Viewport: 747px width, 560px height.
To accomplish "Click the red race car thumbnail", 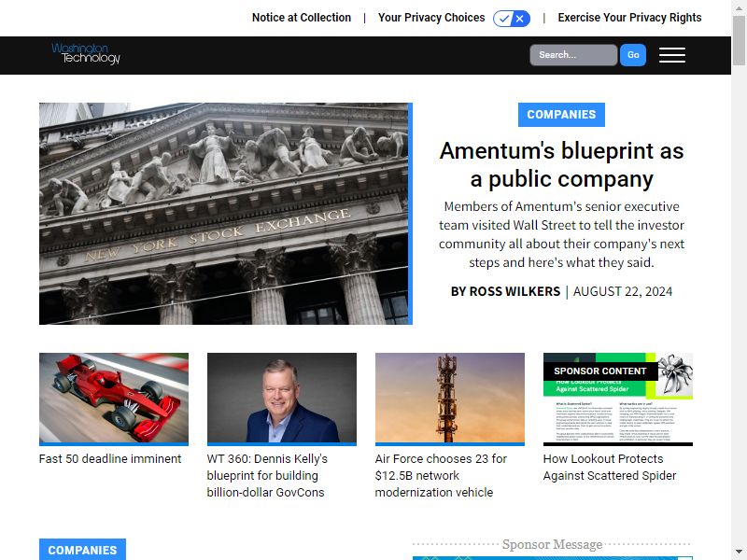I will coord(114,399).
